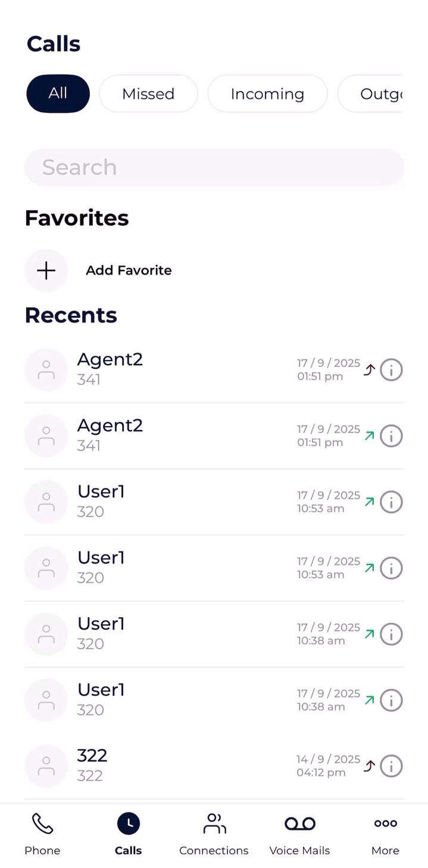Select the 322 recent call entry
Image resolution: width=428 pixels, height=868 pixels.
(x=179, y=766)
